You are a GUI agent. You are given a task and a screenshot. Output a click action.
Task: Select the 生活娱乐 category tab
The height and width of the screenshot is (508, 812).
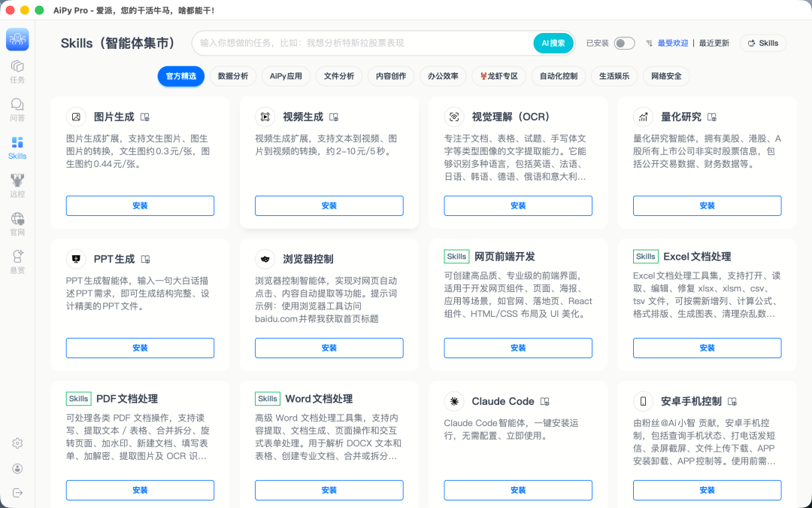point(614,76)
